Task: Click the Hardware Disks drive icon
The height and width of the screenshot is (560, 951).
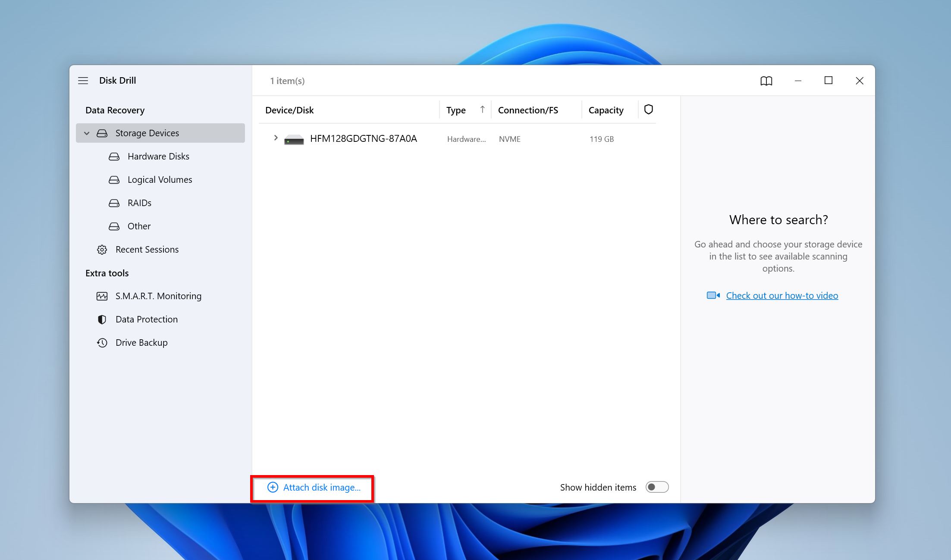Action: pos(116,156)
